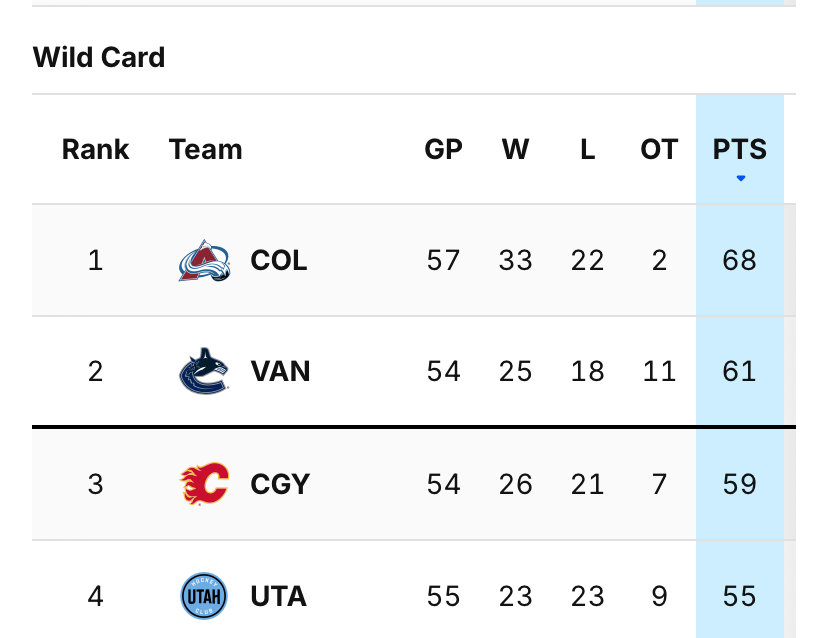The width and height of the screenshot is (828, 638).
Task: Click Colorado's 68 points value
Action: click(x=739, y=260)
